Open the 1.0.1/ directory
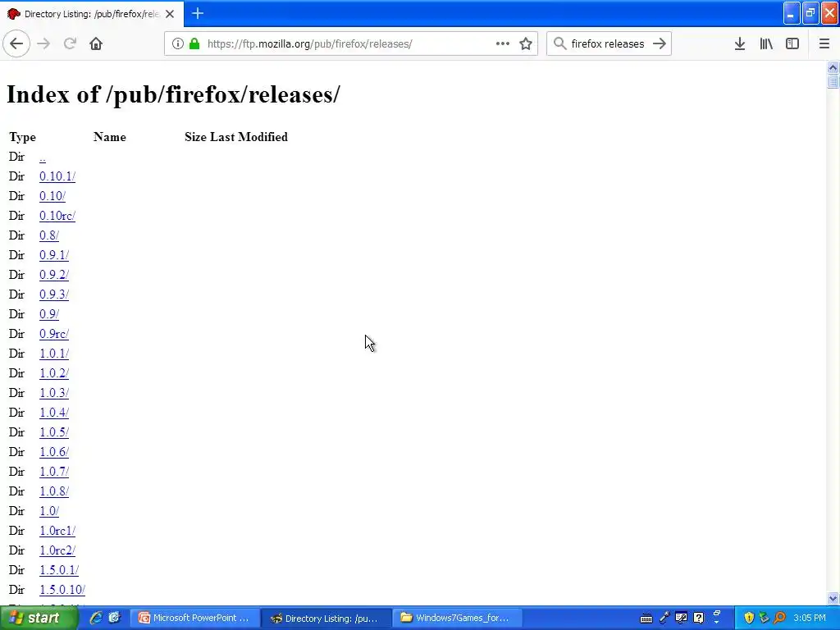 click(54, 354)
